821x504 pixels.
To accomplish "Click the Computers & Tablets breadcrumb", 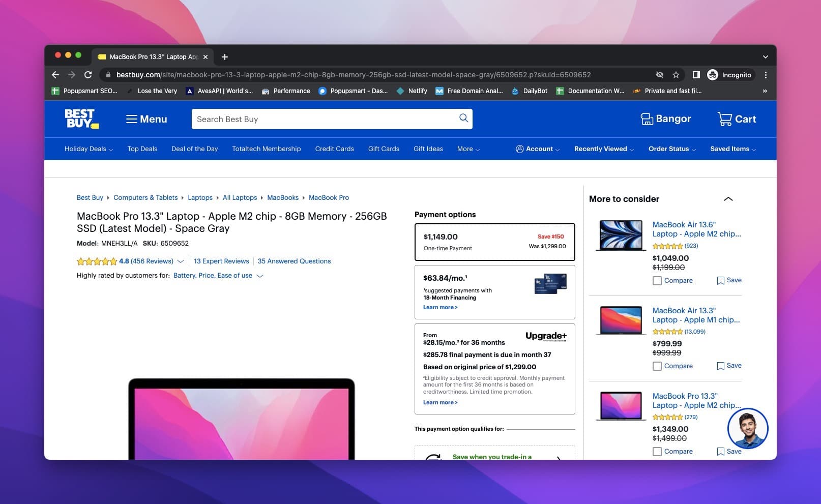I will 145,198.
